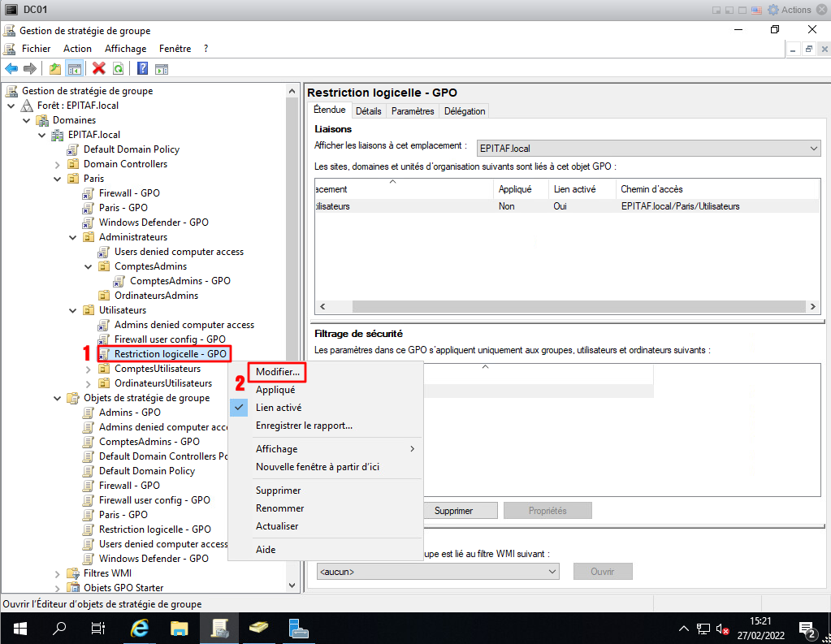Click the folder Up one level icon
The height and width of the screenshot is (644, 831).
[55, 69]
